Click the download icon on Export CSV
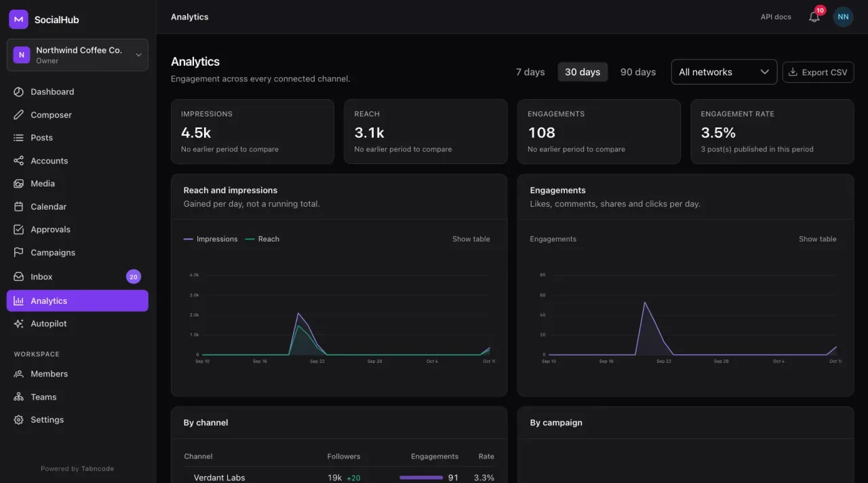 tap(793, 72)
